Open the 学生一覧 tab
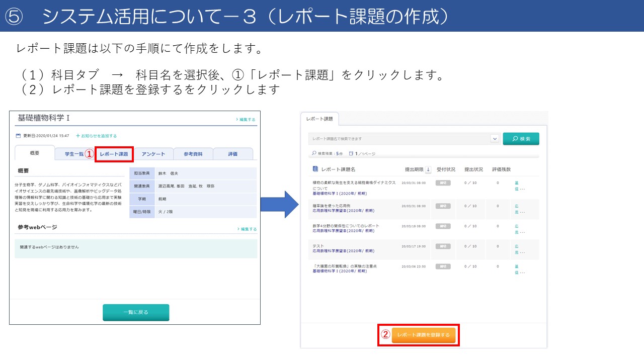Screen dimensions: 644x362 (x=74, y=154)
